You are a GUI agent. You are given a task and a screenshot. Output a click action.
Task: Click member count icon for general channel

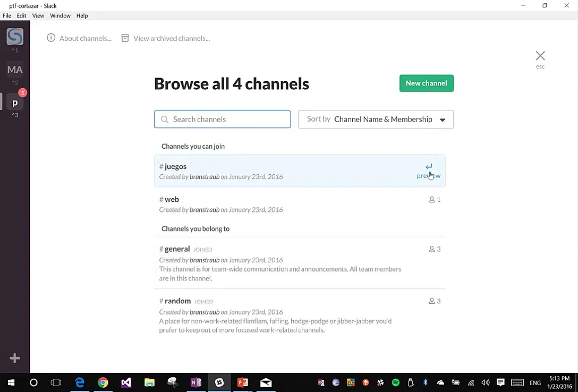pyautogui.click(x=432, y=250)
